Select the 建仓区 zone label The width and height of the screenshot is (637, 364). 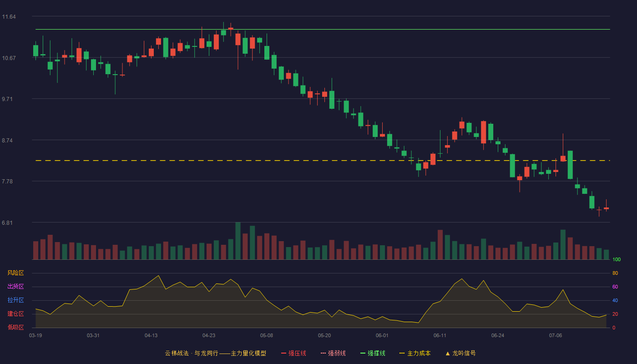tap(16, 314)
